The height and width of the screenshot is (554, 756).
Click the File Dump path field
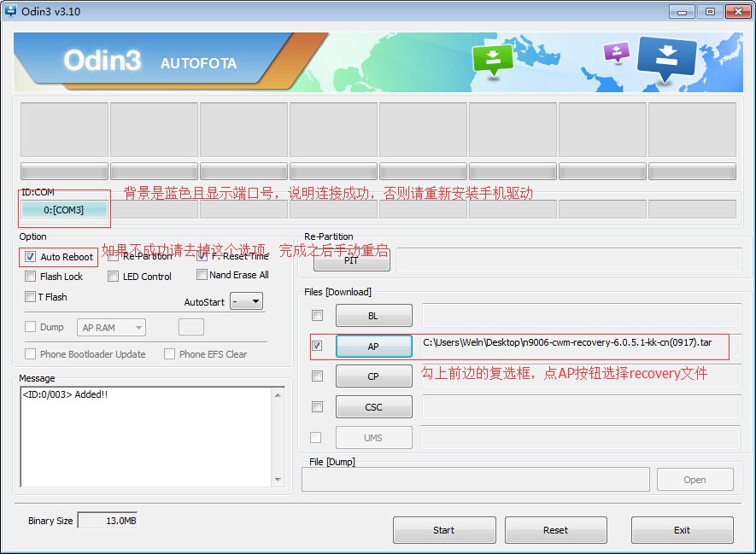click(476, 480)
